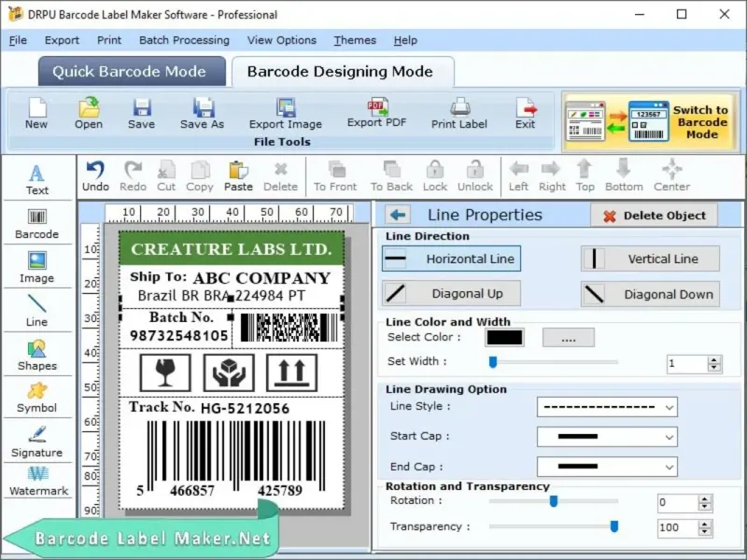Increase the Rotation spinner value

(x=705, y=498)
